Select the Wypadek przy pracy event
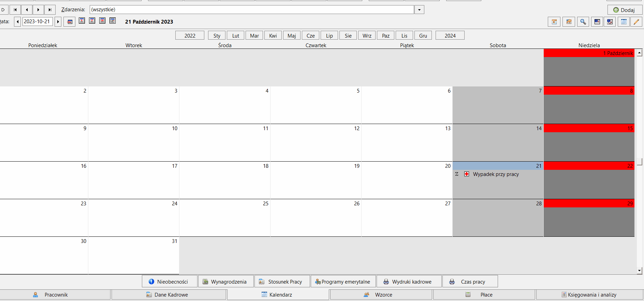The height and width of the screenshot is (301, 644). pos(496,174)
